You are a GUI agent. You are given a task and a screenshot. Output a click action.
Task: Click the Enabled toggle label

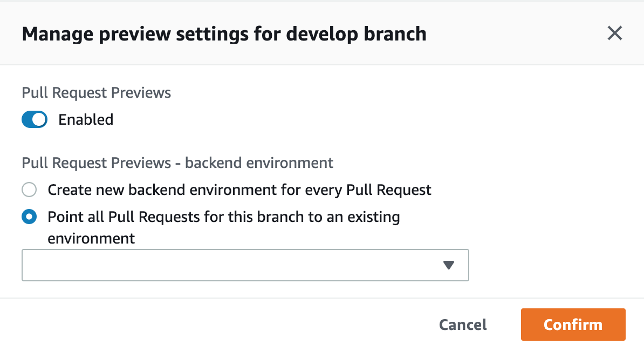[86, 119]
